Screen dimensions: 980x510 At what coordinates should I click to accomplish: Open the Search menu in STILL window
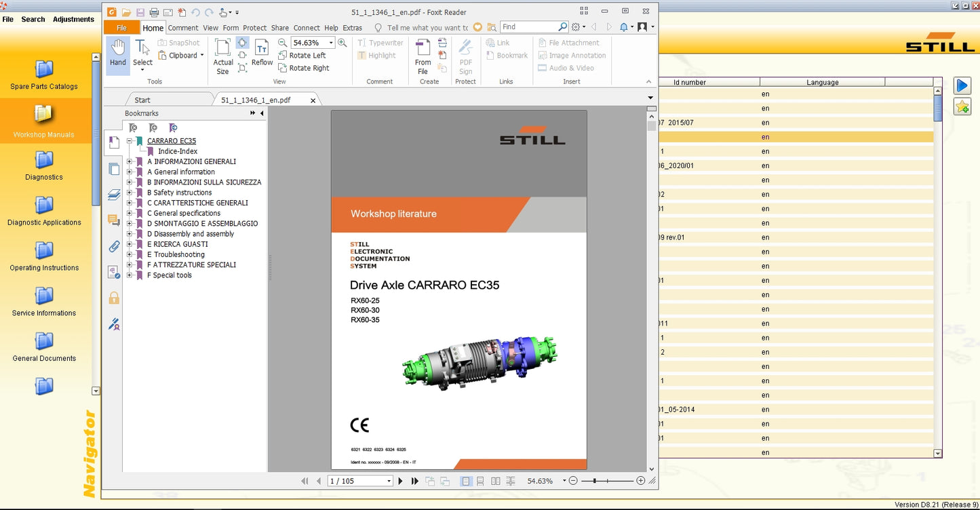point(33,19)
